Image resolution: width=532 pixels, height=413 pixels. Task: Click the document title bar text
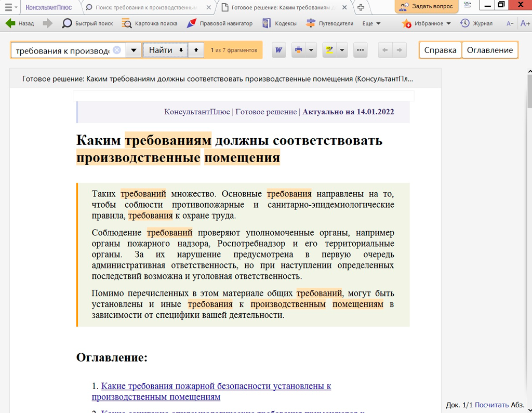point(218,79)
